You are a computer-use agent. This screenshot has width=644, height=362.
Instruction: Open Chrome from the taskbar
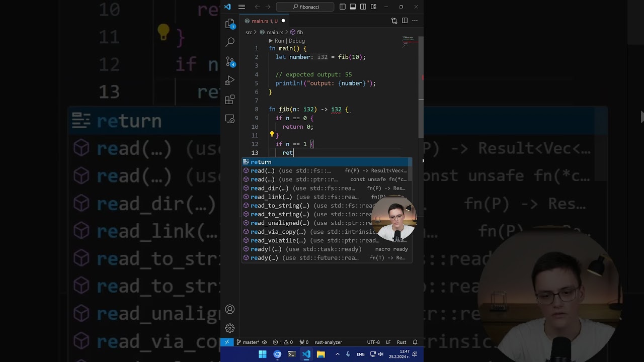click(x=277, y=354)
